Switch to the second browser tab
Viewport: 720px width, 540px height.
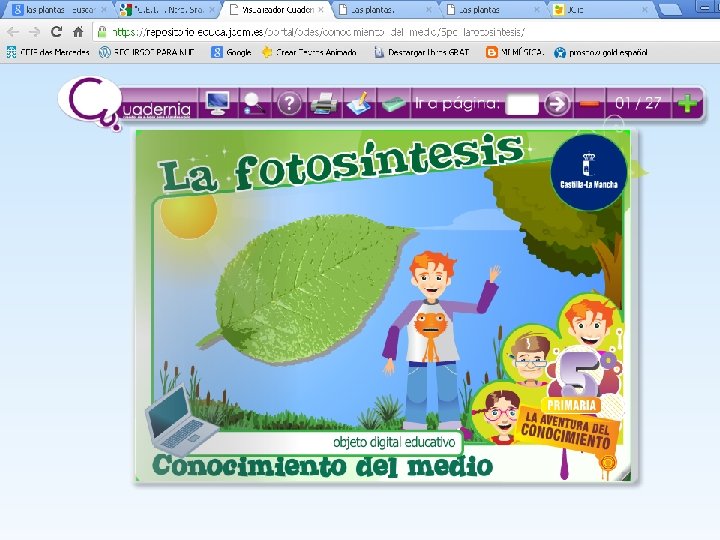(166, 10)
